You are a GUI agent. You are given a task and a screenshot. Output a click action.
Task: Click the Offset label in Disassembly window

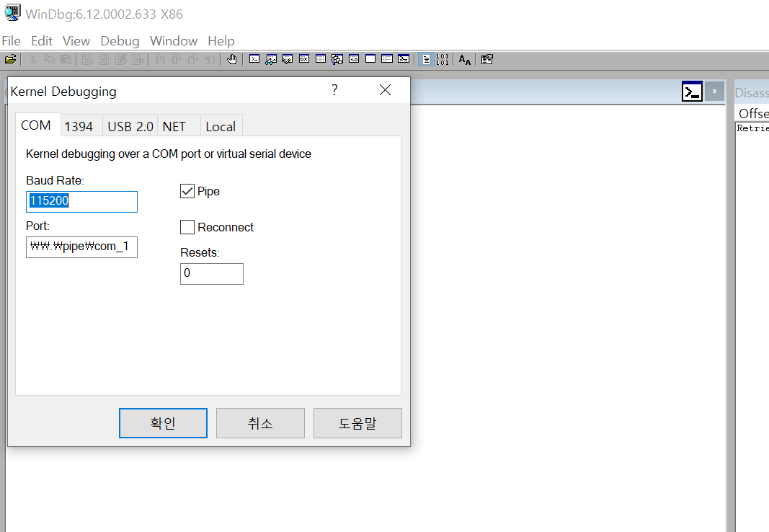click(x=753, y=113)
